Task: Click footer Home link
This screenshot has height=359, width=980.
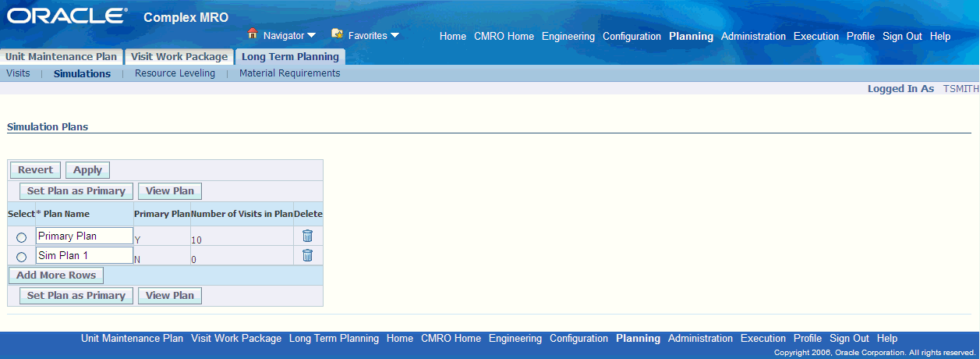Action: pos(400,339)
